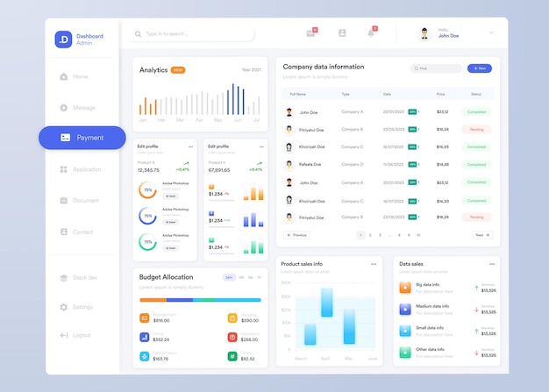This screenshot has width=549, height=392.
Task: Click the Logout arrow icon
Action: pos(64,335)
